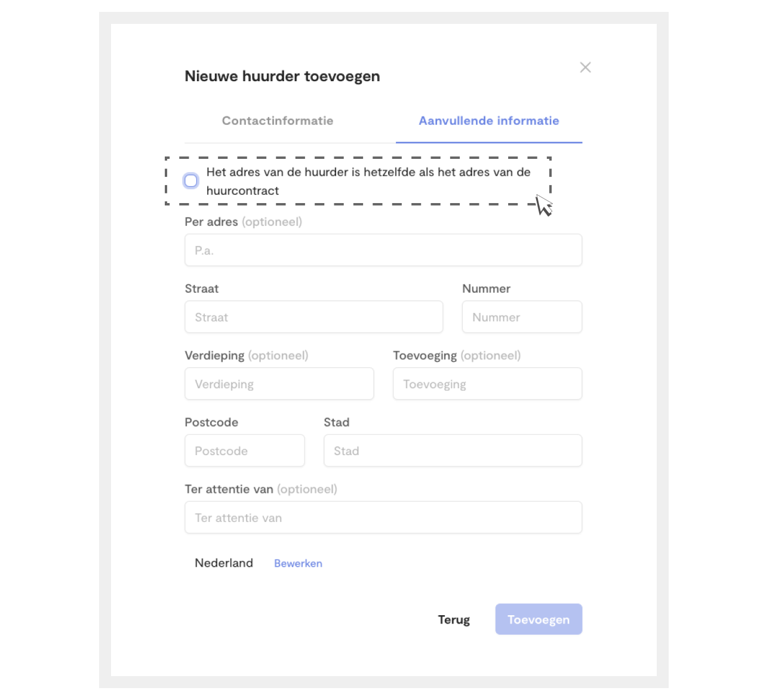Click the Toevoeging input field
Screen dimensions: 769x700
click(x=487, y=384)
